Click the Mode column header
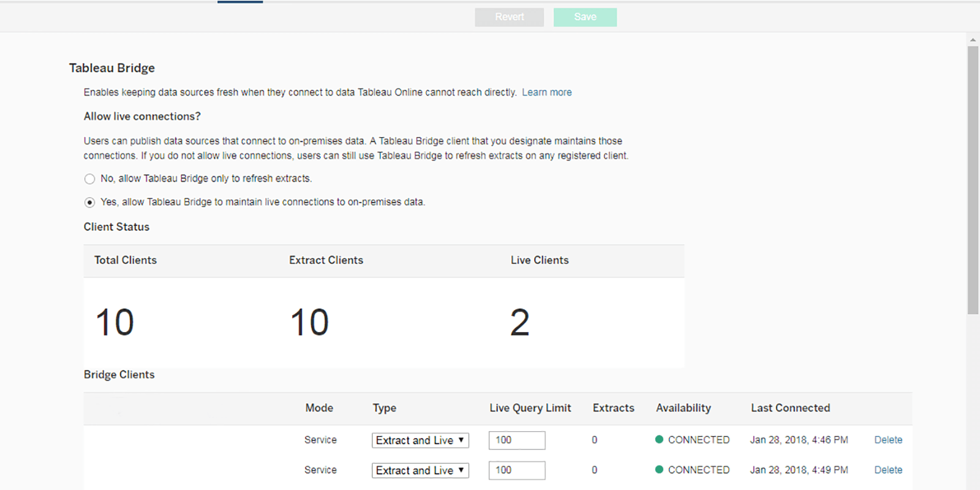Screen dimensions: 980x490 tap(319, 408)
